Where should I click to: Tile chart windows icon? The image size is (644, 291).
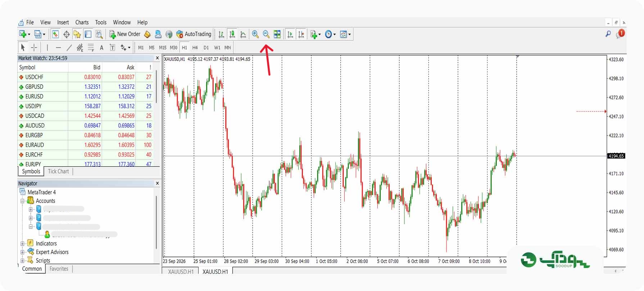(277, 34)
